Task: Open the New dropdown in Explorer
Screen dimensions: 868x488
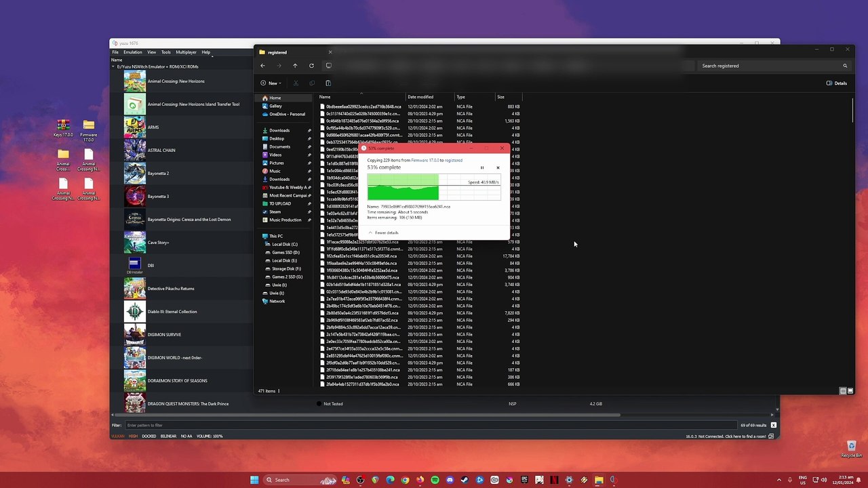Action: 271,83
